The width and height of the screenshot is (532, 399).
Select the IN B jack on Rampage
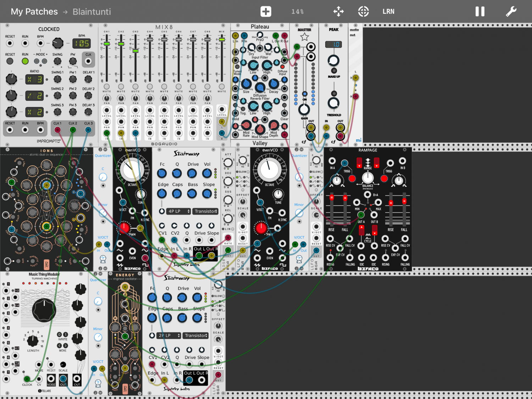click(x=403, y=161)
